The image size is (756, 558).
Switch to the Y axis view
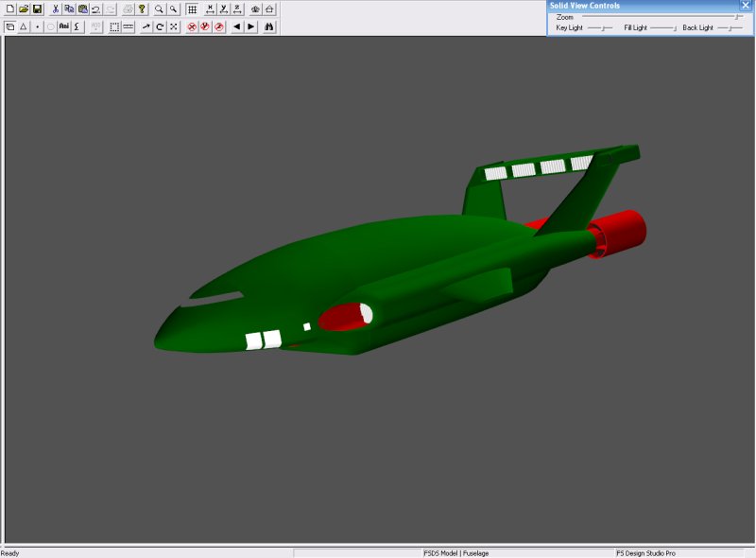224,9
